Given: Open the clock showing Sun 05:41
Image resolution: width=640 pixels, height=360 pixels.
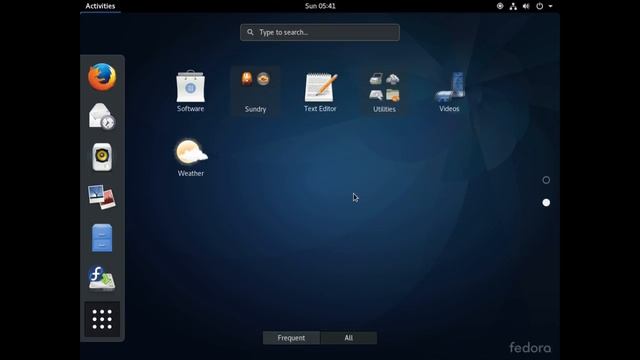Looking at the screenshot, I should 320,6.
